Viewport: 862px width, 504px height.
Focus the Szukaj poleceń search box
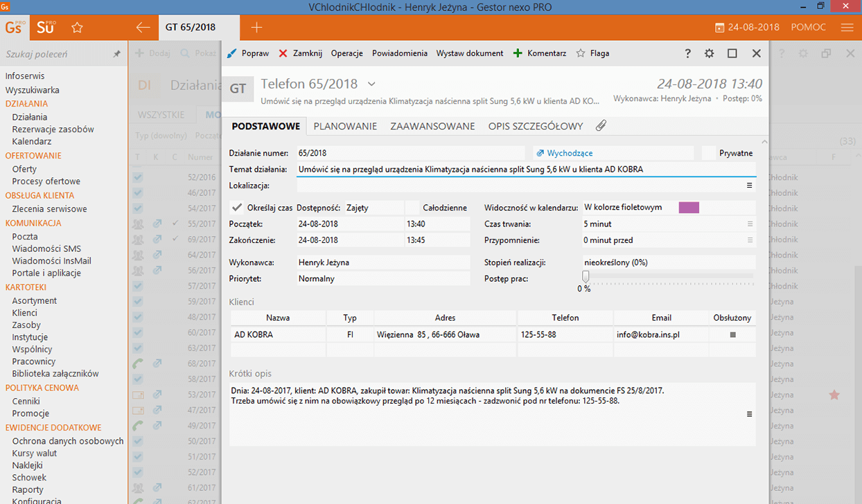[x=55, y=53]
